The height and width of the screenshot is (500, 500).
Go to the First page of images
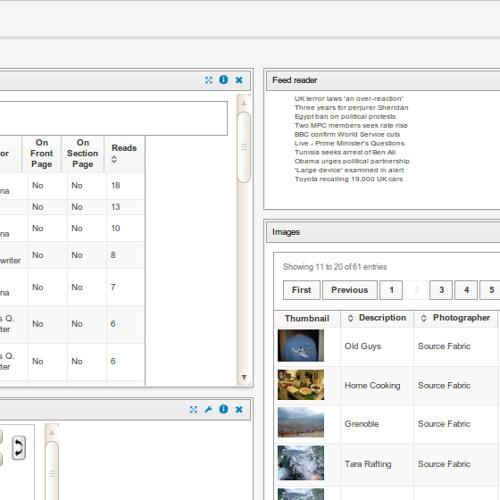302,290
